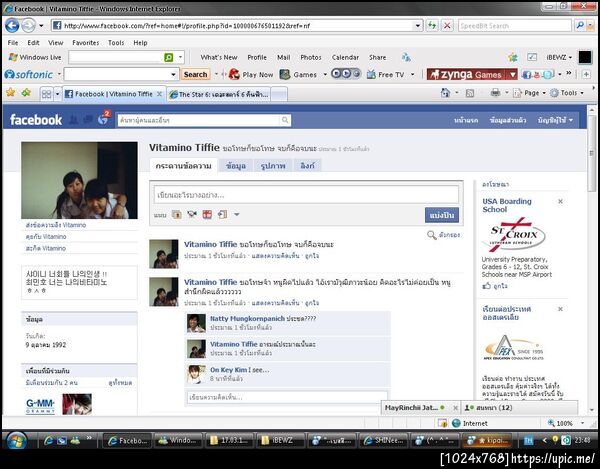Close the USA Boarding School ad

tap(560, 201)
